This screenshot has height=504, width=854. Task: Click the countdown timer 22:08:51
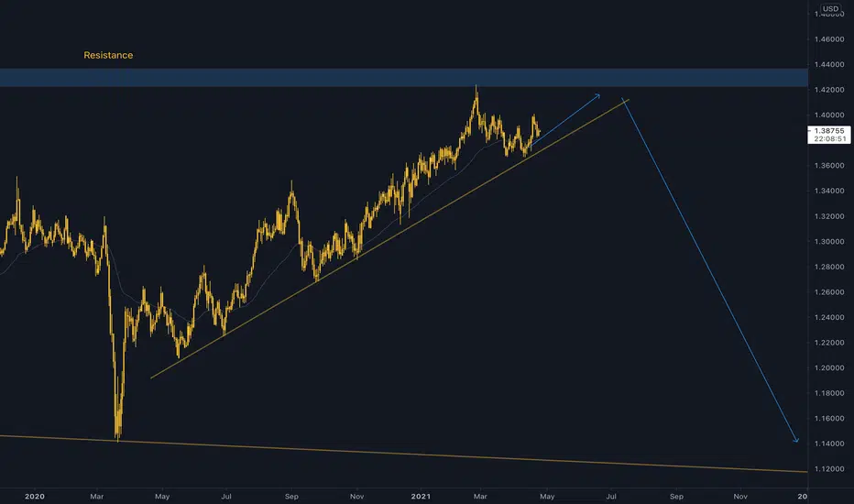[x=829, y=139]
